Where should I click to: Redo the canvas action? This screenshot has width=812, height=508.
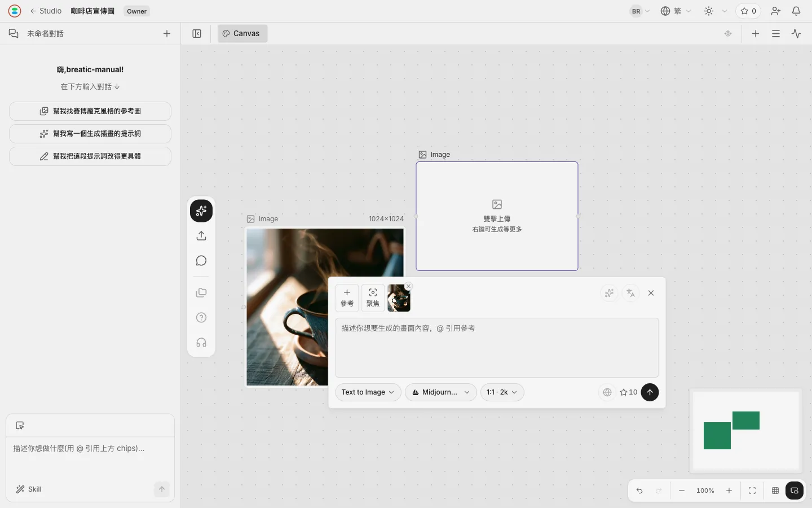(659, 491)
